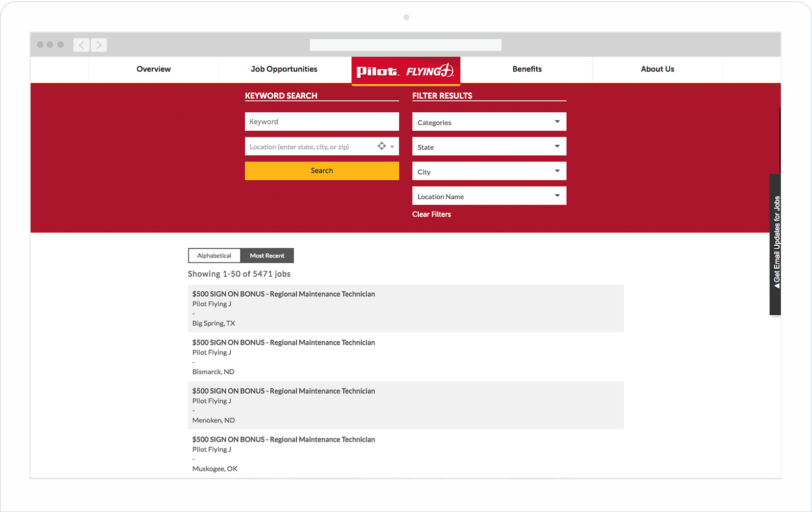The width and height of the screenshot is (812, 512).
Task: Click the browser address bar
Action: pyautogui.click(x=405, y=45)
